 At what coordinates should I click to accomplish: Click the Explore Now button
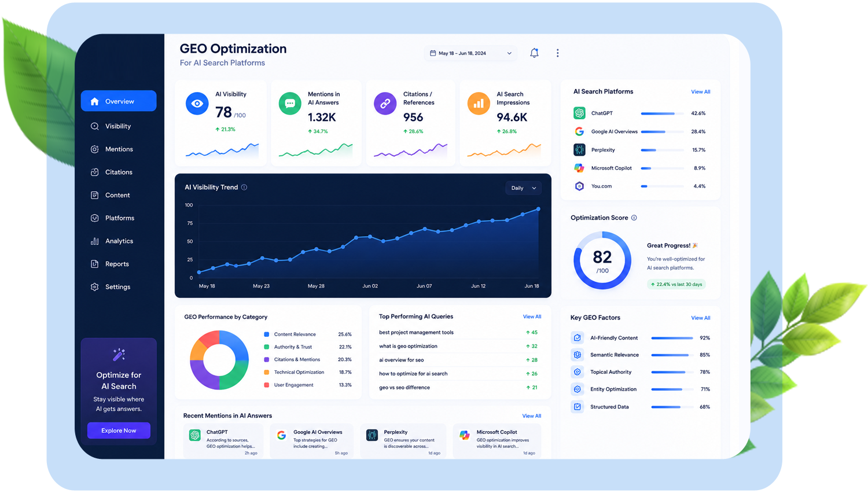(x=119, y=431)
